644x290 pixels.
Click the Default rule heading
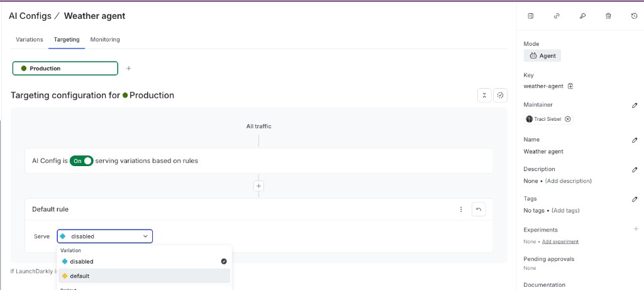pos(50,209)
